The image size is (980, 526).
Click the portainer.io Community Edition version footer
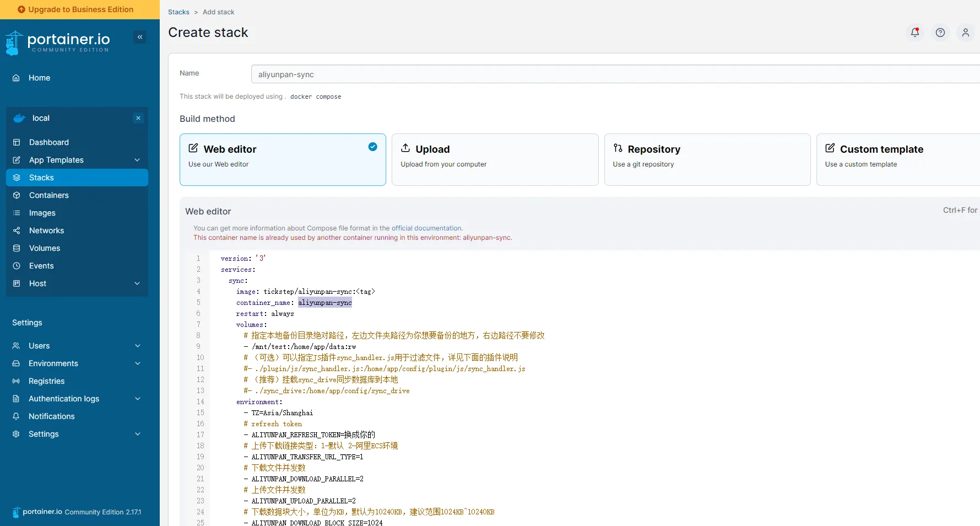(x=77, y=512)
